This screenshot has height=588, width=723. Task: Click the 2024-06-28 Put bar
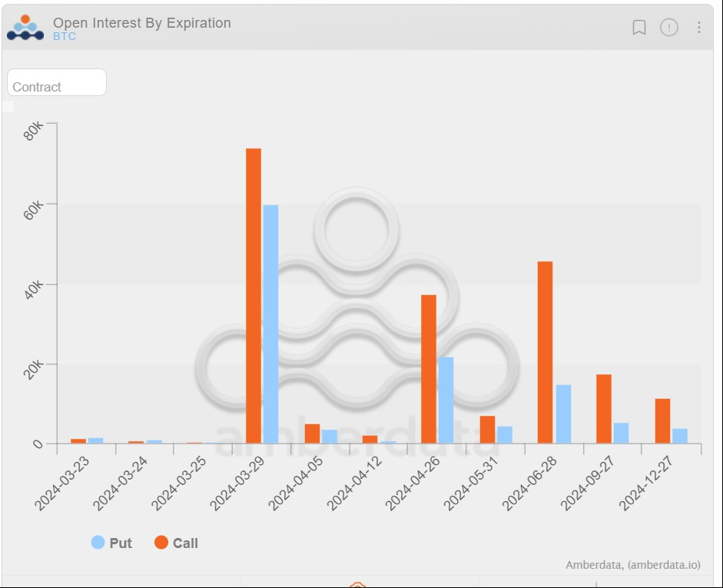[x=563, y=414]
